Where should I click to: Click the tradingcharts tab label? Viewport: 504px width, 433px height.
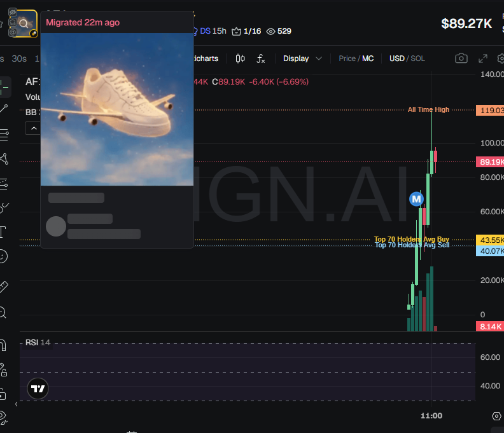(206, 58)
